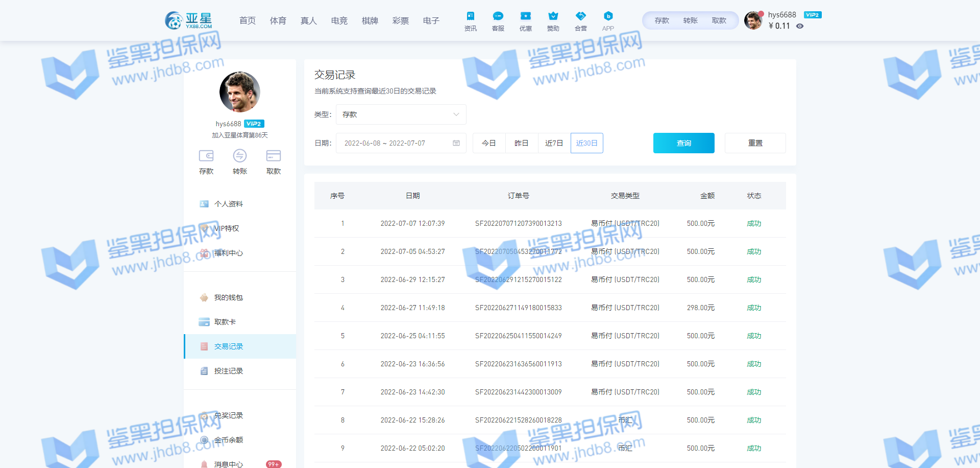The image size is (980, 468).
Task: Click the 资讯 news icon in header
Action: pos(470,17)
